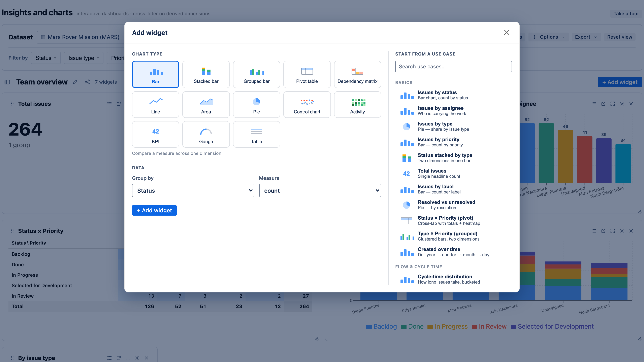The width and height of the screenshot is (644, 362).
Task: Select the Stacked bar chart type
Action: point(206,74)
